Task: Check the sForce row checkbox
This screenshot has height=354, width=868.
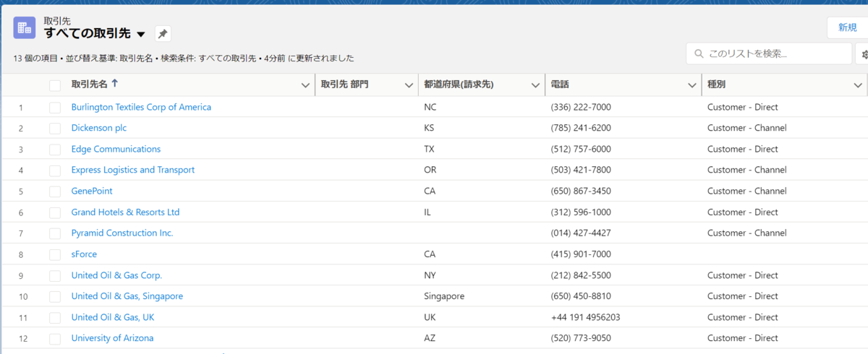Action: (55, 254)
